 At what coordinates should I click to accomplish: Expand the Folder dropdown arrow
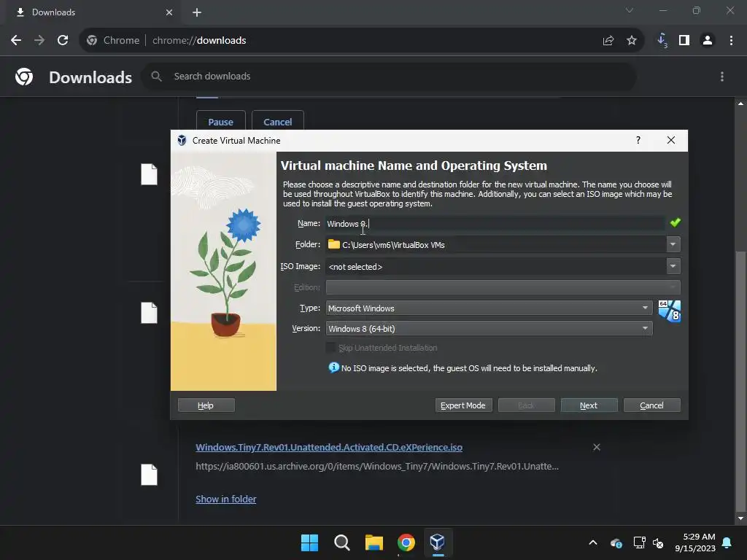pos(673,244)
